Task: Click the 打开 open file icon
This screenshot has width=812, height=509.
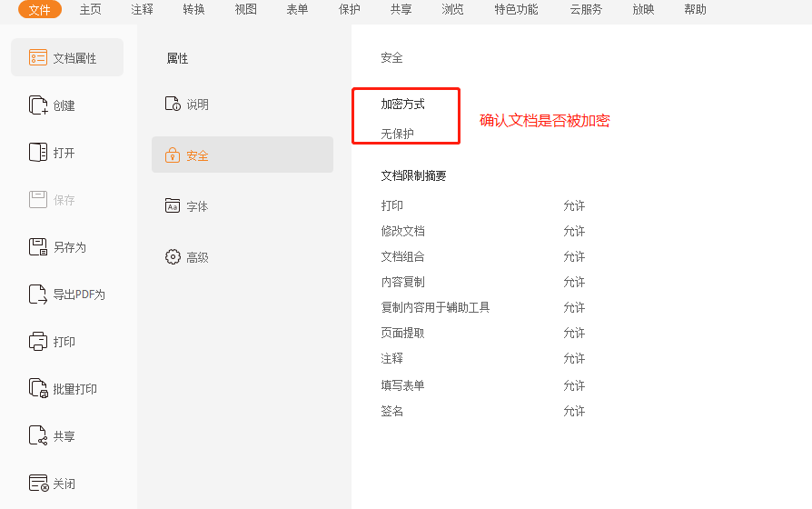Action: (x=37, y=153)
